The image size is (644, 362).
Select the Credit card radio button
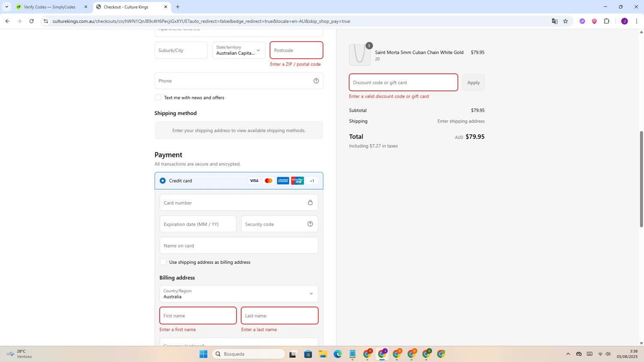(x=163, y=181)
